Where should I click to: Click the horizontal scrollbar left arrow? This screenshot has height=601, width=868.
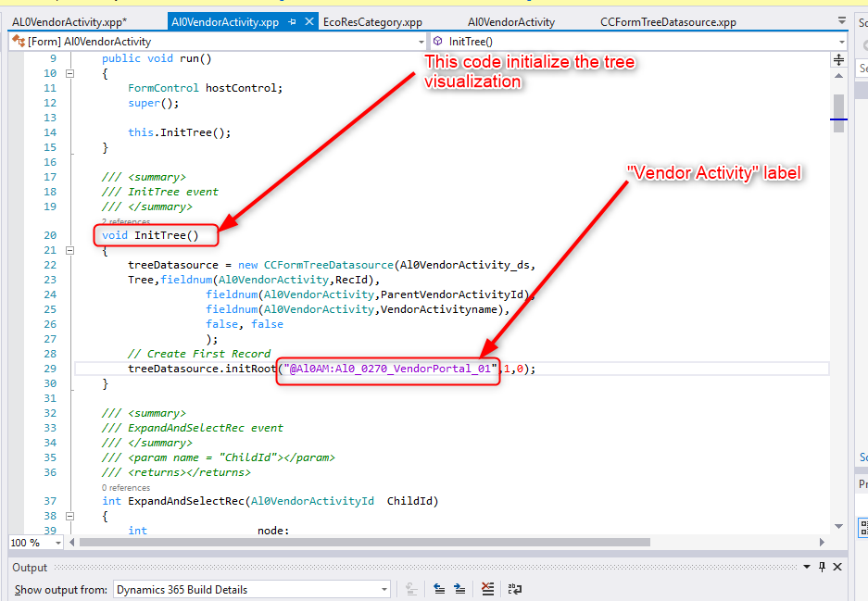72,543
